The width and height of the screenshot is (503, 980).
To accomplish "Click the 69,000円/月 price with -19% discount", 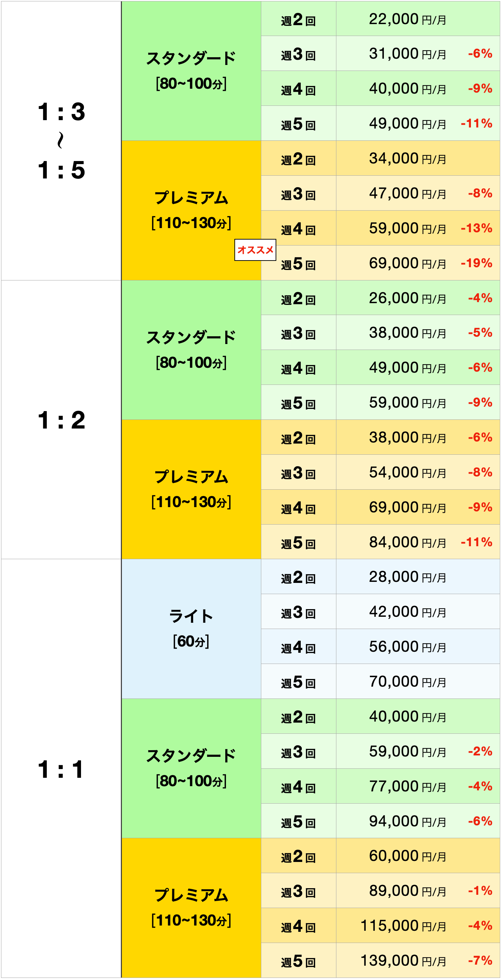I will click(408, 263).
